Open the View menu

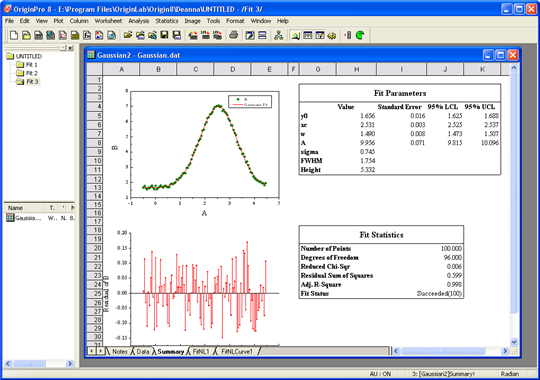click(x=42, y=21)
